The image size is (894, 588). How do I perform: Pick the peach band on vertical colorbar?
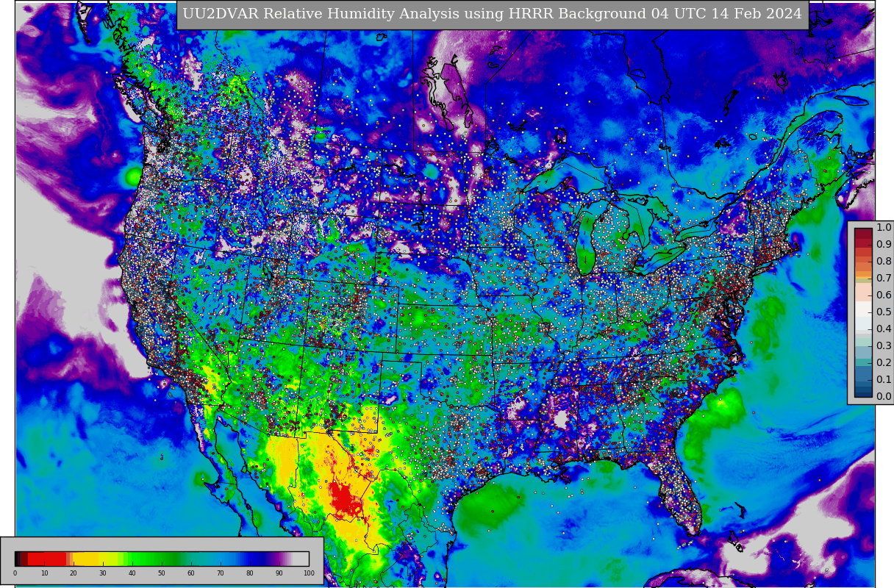pyautogui.click(x=863, y=292)
